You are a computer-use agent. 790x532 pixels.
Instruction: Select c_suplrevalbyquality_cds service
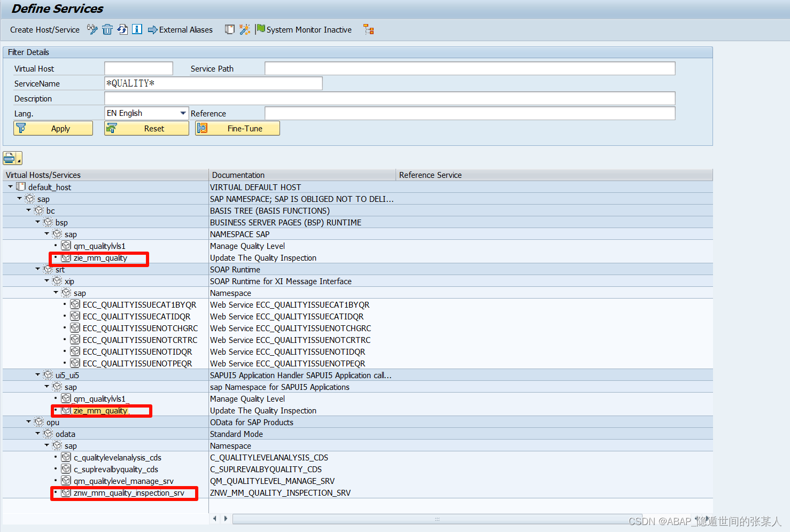[116, 470]
